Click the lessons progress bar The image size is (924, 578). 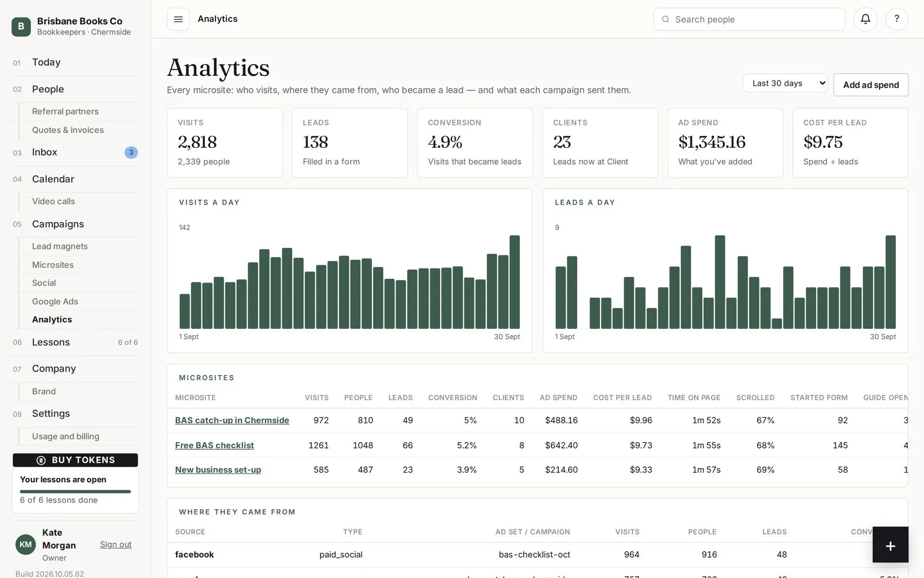[x=75, y=491]
